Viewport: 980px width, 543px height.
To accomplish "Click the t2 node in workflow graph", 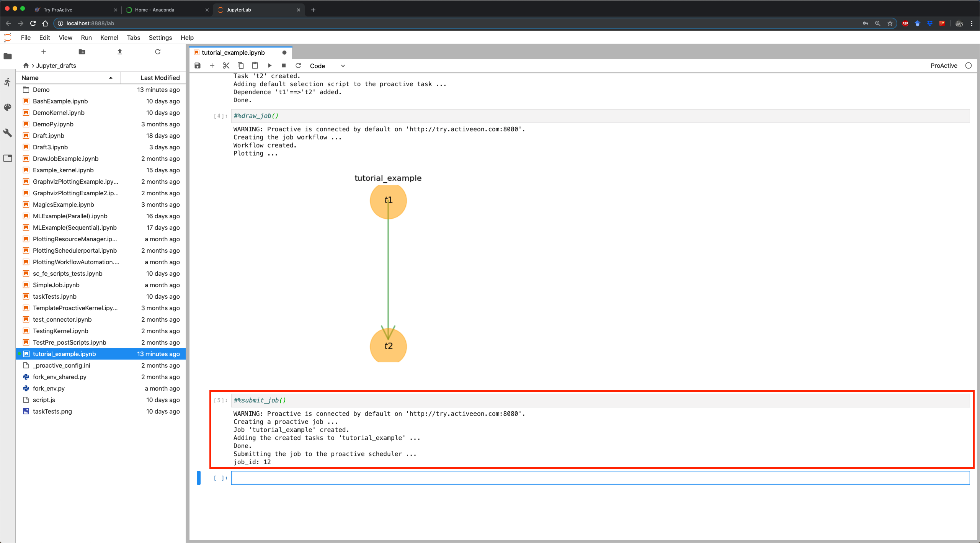I will pos(388,345).
